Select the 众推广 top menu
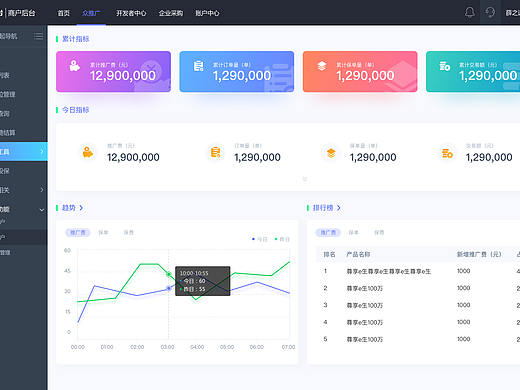This screenshot has width=520, height=390. pos(91,13)
